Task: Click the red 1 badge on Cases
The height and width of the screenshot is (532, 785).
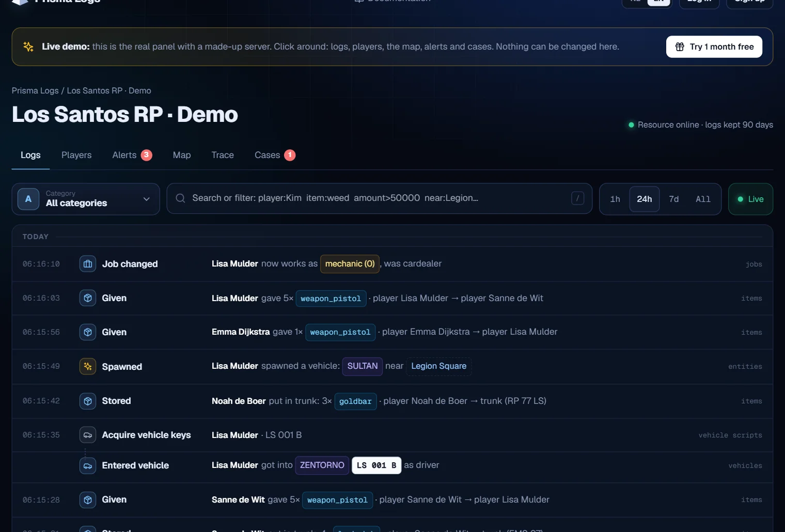Action: coord(290,155)
